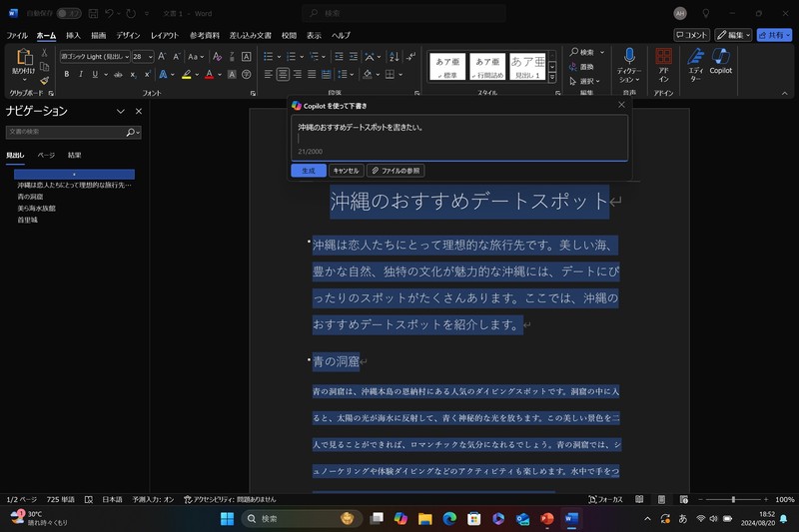799x532 pixels.
Task: Toggle Italic formatting
Action: pyautogui.click(x=81, y=74)
